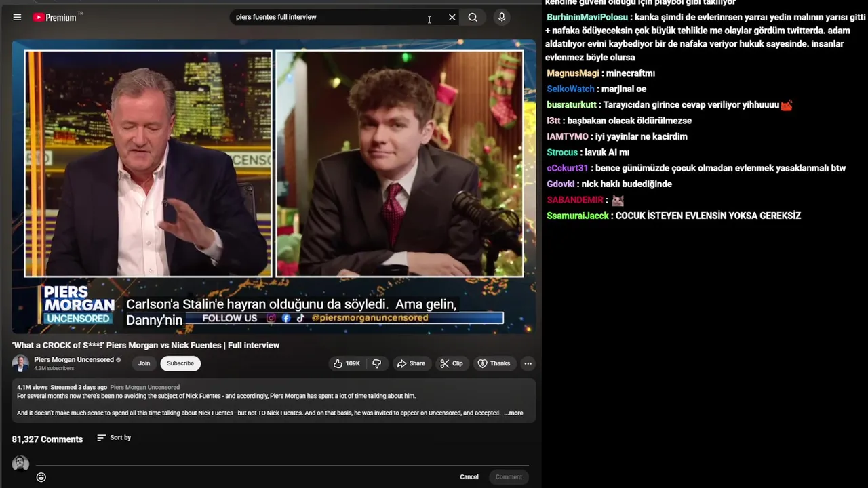Image resolution: width=868 pixels, height=488 pixels.
Task: Subscribe to Piers Morgan Uncensored
Action: click(180, 363)
